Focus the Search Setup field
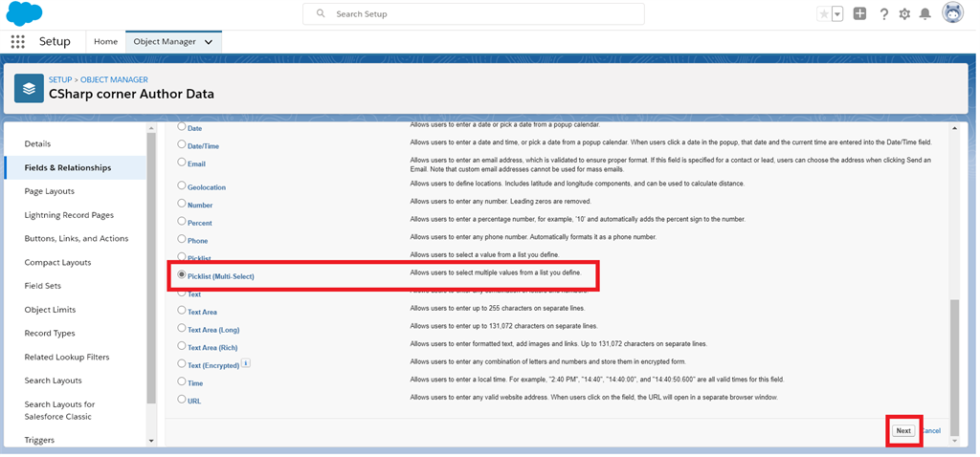Screen dimensions: 980x457 (473, 13)
